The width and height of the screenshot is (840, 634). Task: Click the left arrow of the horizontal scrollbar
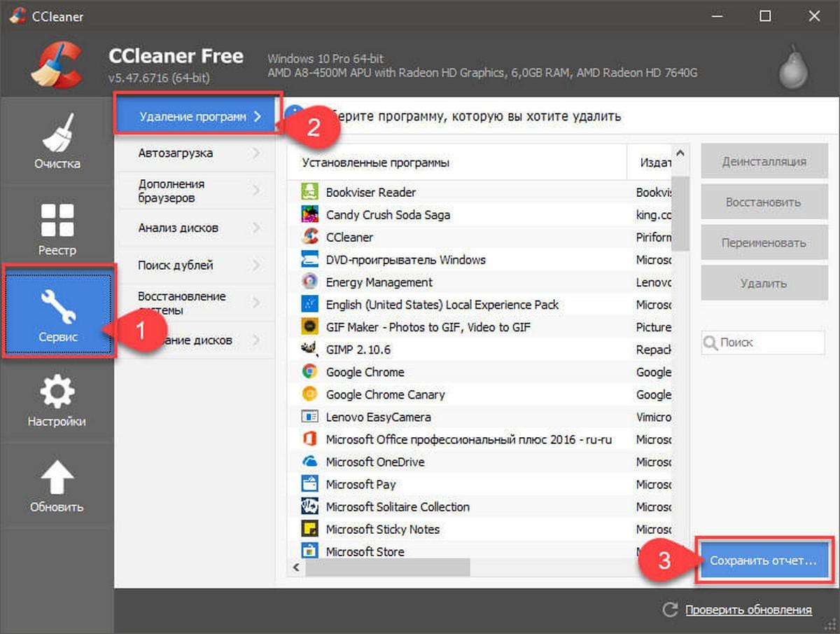[295, 567]
